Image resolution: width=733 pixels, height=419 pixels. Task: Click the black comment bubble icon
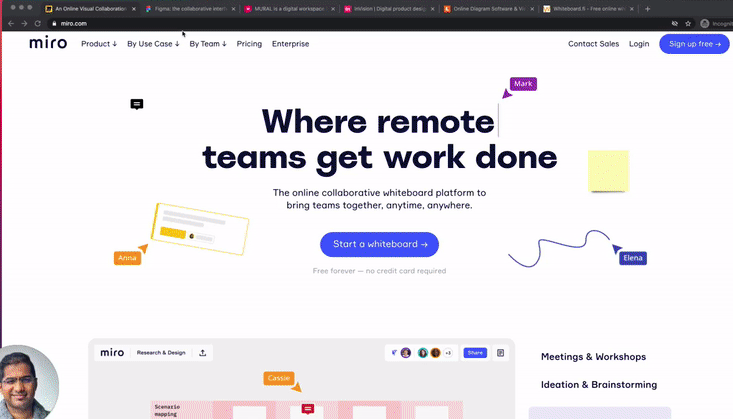(x=137, y=104)
